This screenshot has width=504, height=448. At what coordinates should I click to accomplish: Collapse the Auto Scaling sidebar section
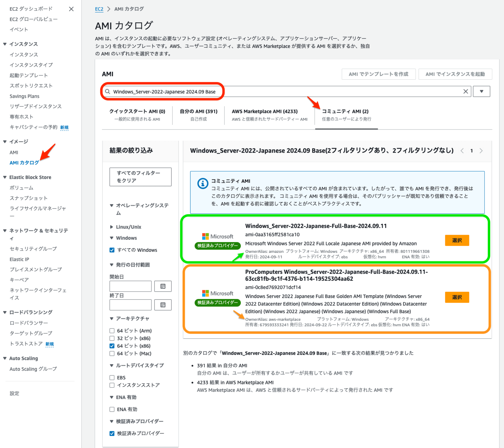point(5,358)
